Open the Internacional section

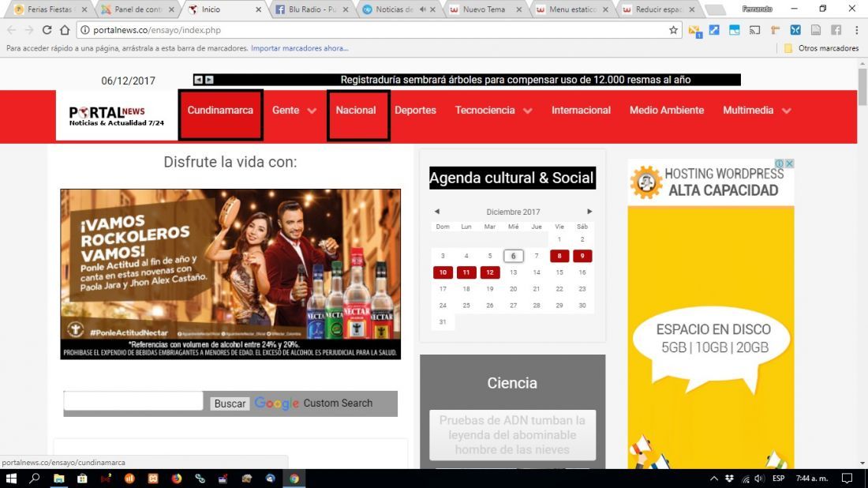(x=581, y=111)
